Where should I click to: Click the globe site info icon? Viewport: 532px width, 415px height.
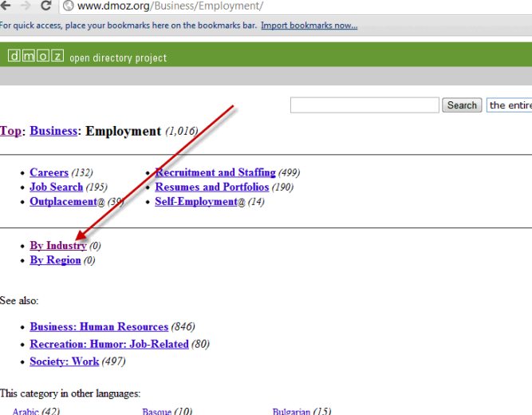coord(69,6)
